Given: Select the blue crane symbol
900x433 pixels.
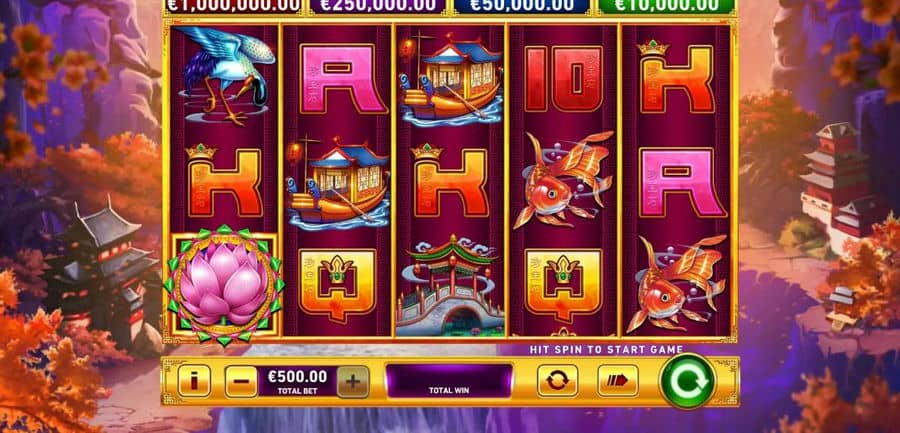Looking at the screenshot, I should [x=224, y=75].
